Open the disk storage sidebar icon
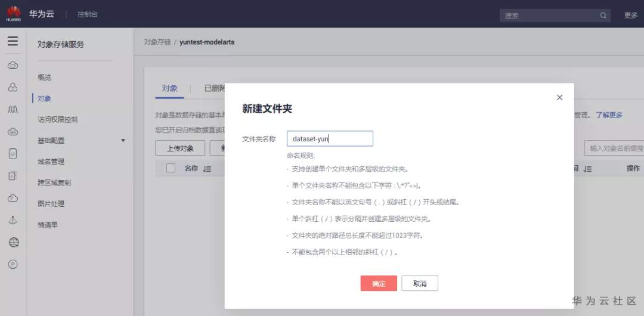Viewport: 644px width, 316px height. pyautogui.click(x=13, y=154)
